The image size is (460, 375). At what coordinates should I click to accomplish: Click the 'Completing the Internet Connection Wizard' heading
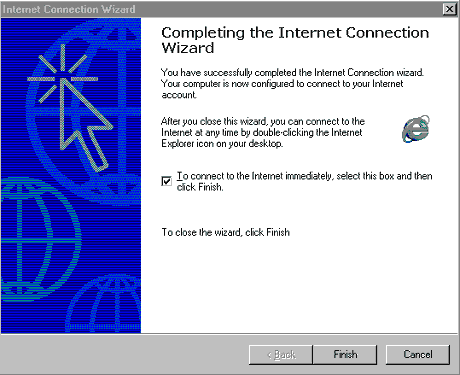point(295,40)
